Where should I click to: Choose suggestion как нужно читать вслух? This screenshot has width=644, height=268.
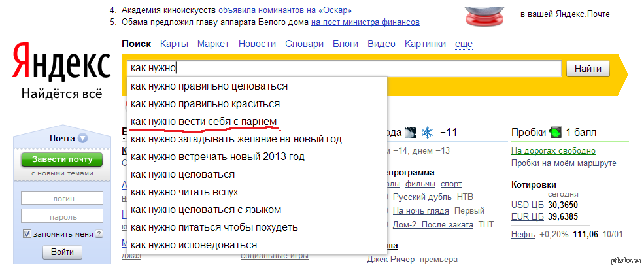pyautogui.click(x=184, y=192)
